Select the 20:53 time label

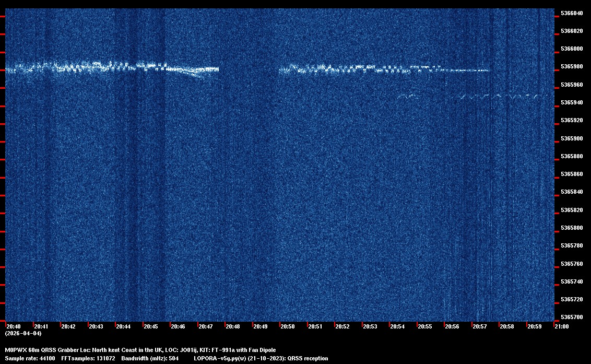tap(370, 326)
